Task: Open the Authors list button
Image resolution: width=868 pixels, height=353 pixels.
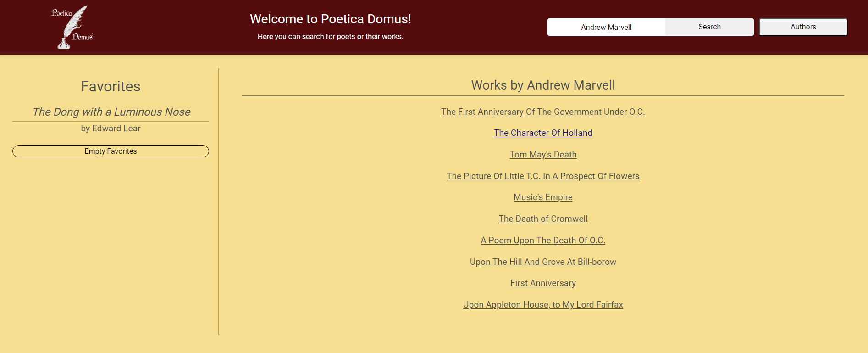Action: (803, 27)
